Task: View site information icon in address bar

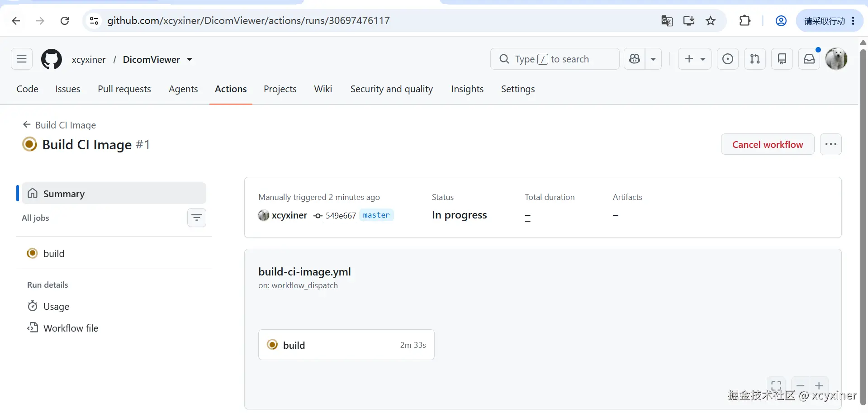Action: pyautogui.click(x=94, y=21)
